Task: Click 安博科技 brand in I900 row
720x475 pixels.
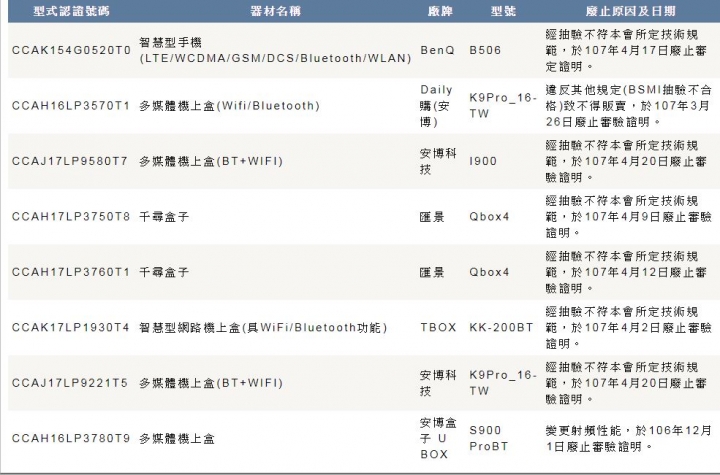Action: [x=438, y=161]
